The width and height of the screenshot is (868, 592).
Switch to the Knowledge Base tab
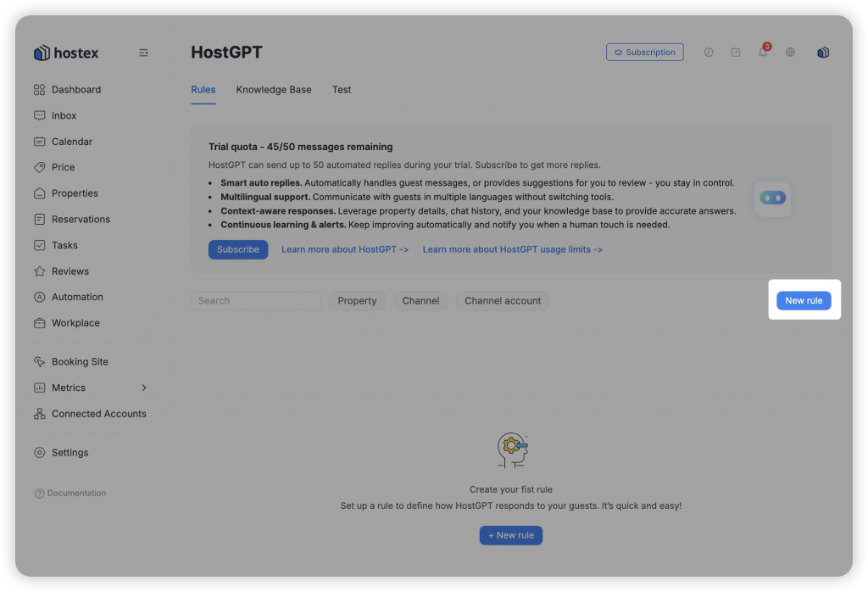tap(274, 90)
